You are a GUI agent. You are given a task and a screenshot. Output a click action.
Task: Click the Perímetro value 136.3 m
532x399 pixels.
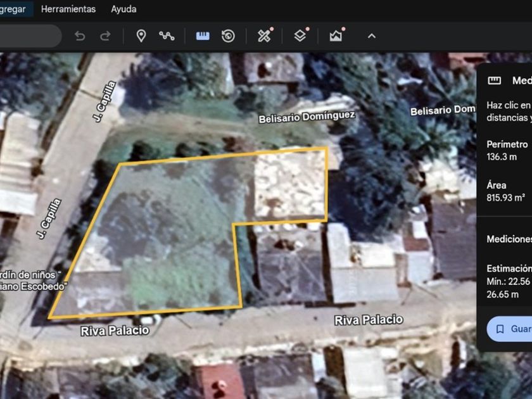502,156
